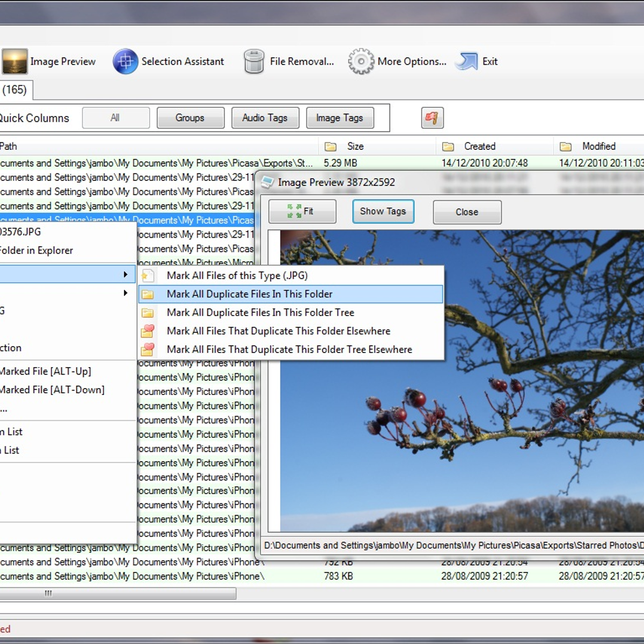Choose Mark All Duplicate Files In This Folder
The width and height of the screenshot is (644, 644).
click(x=250, y=294)
